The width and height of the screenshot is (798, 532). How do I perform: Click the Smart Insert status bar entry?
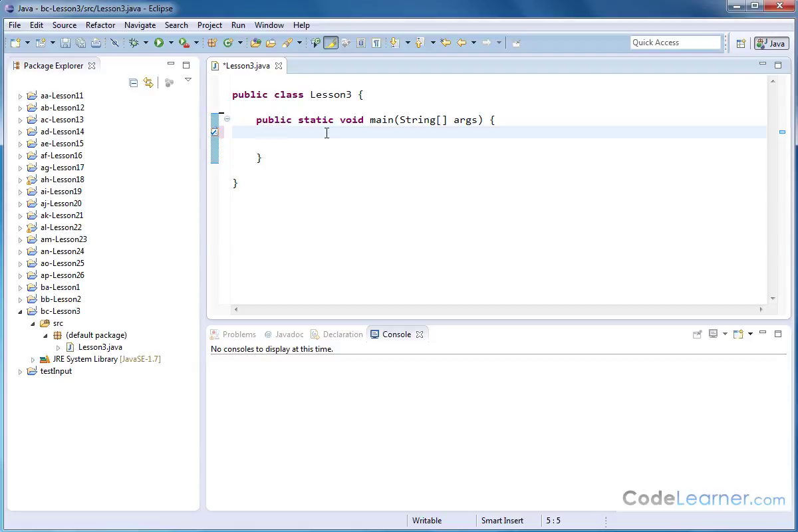[x=502, y=521]
